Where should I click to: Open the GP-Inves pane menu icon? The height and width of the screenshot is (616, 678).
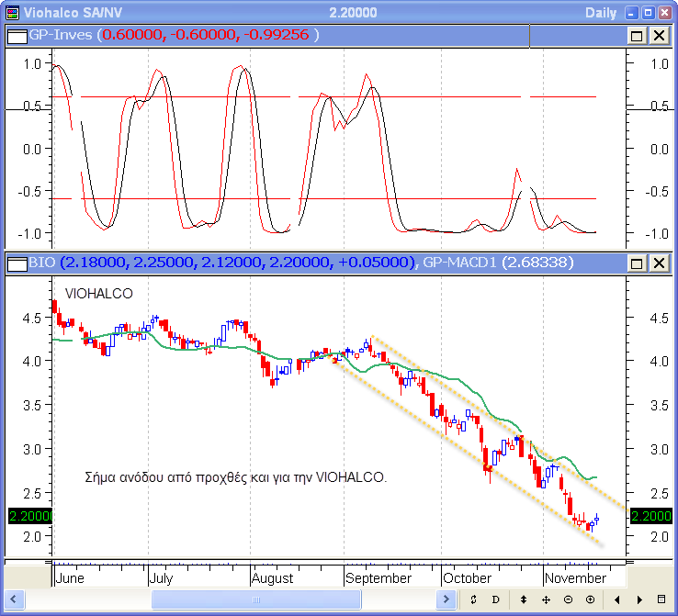click(16, 35)
